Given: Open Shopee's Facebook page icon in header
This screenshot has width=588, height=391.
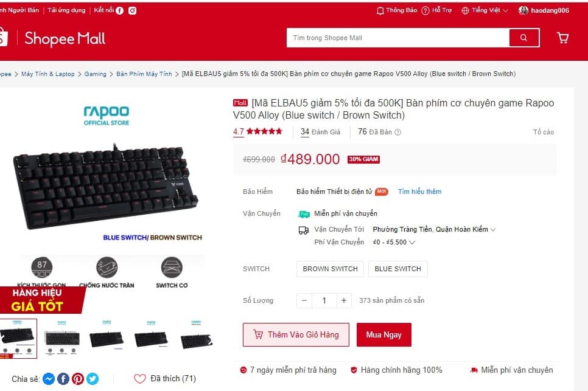Looking at the screenshot, I should pos(120,11).
